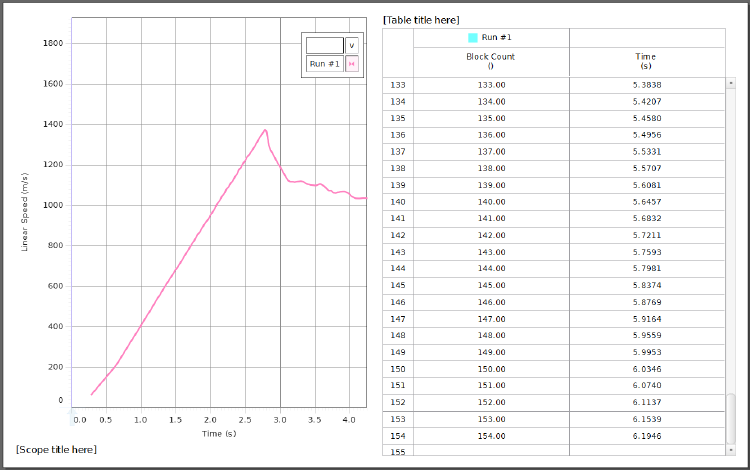Click the Time cell '5.3838'

pyautogui.click(x=647, y=85)
